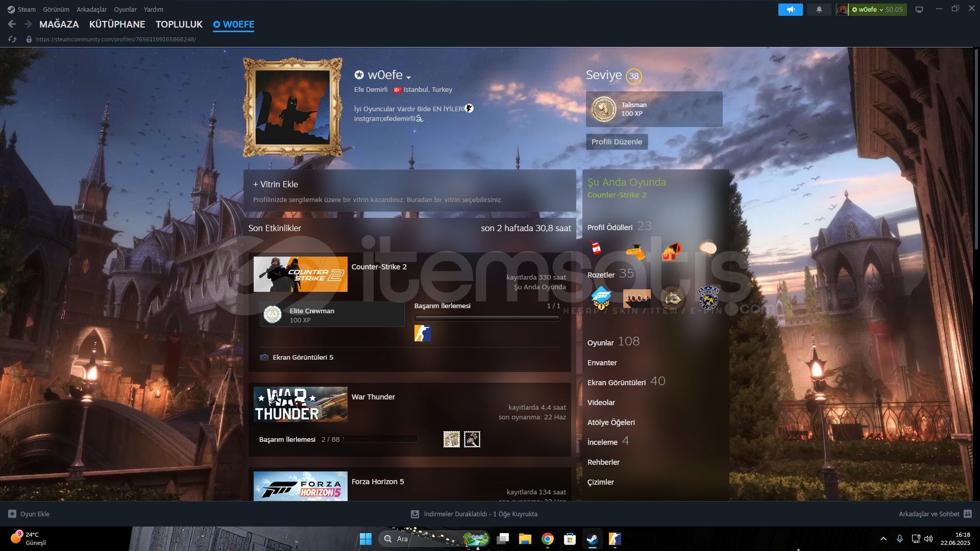Click the second War Thunder achievement icon

click(x=472, y=439)
